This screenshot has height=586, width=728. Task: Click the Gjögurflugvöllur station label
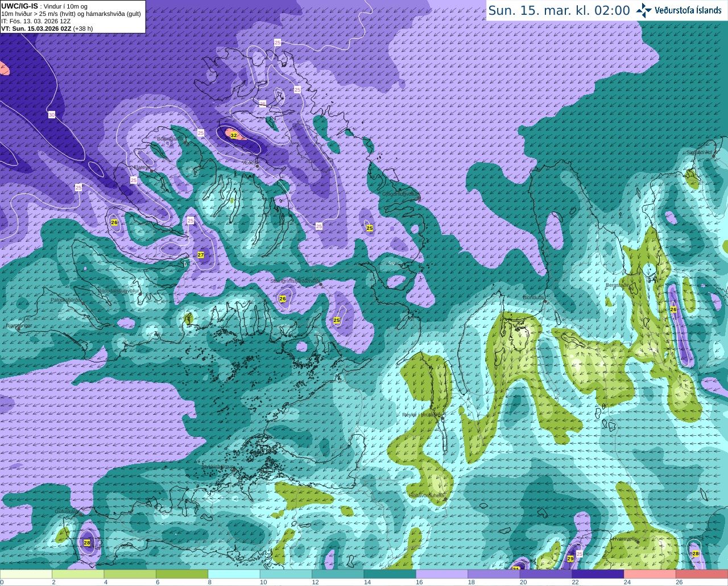[401, 194]
